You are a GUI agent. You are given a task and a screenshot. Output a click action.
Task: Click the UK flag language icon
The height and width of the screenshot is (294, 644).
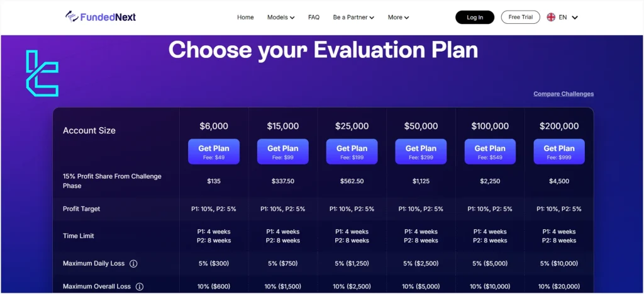click(x=551, y=17)
